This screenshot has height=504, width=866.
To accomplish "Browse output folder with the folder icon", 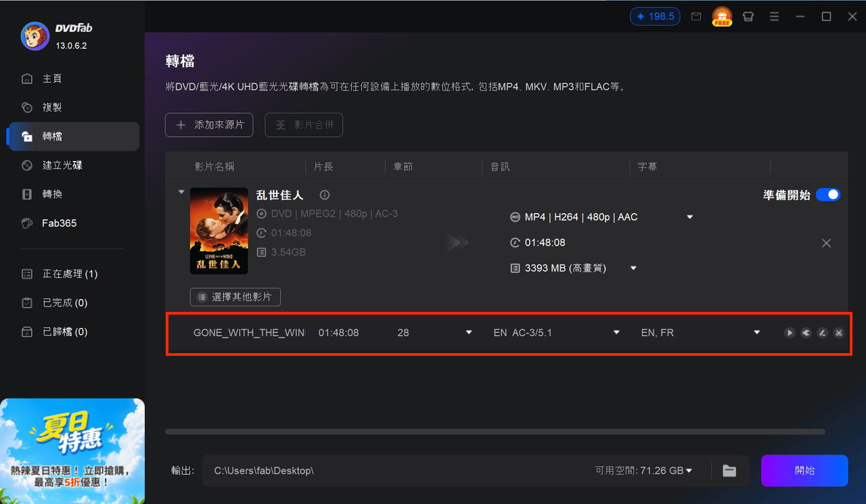I will [729, 470].
